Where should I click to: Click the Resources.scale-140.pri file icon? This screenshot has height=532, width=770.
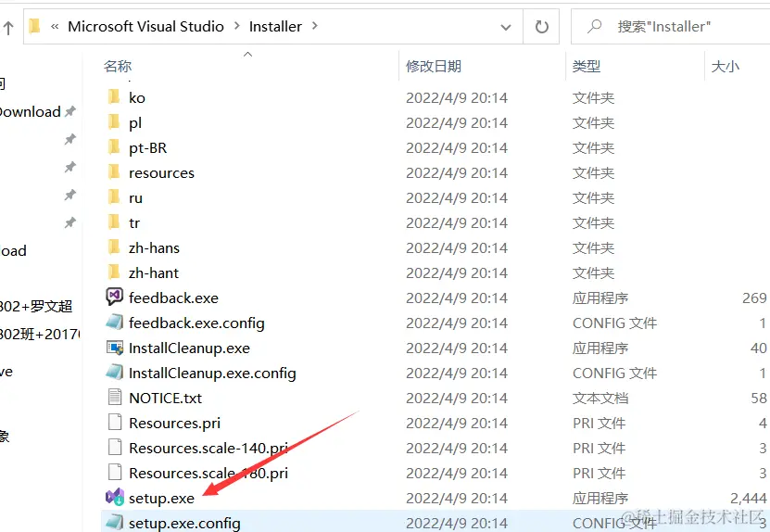click(114, 447)
